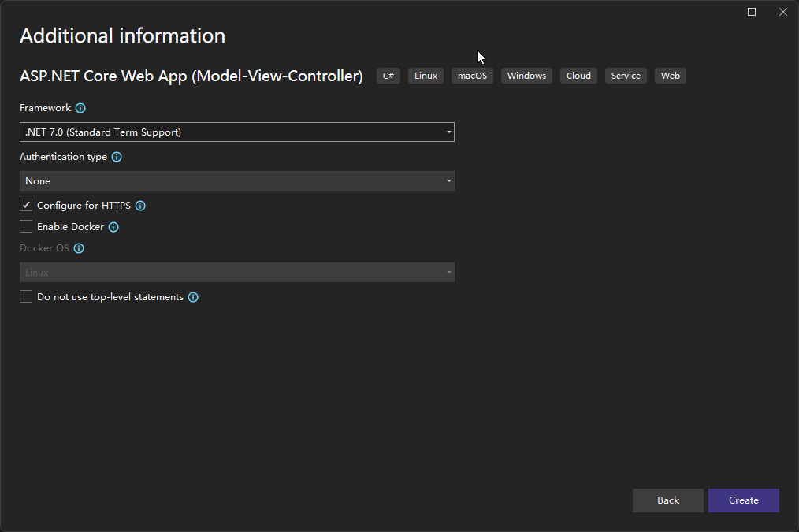This screenshot has height=532, width=799.
Task: Click the Authentication type label
Action: [63, 157]
